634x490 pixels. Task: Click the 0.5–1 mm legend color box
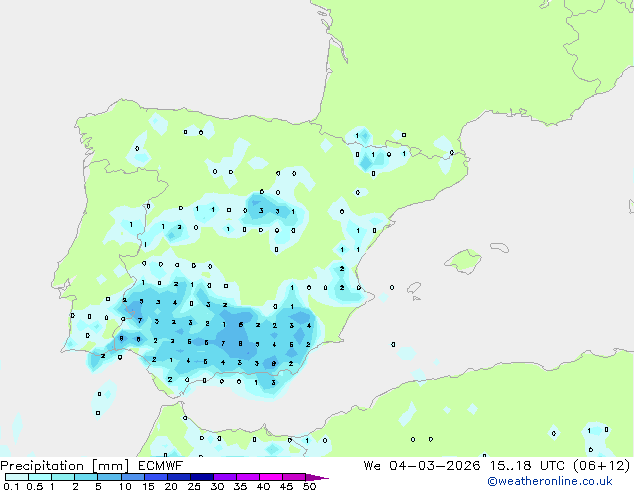[40, 477]
